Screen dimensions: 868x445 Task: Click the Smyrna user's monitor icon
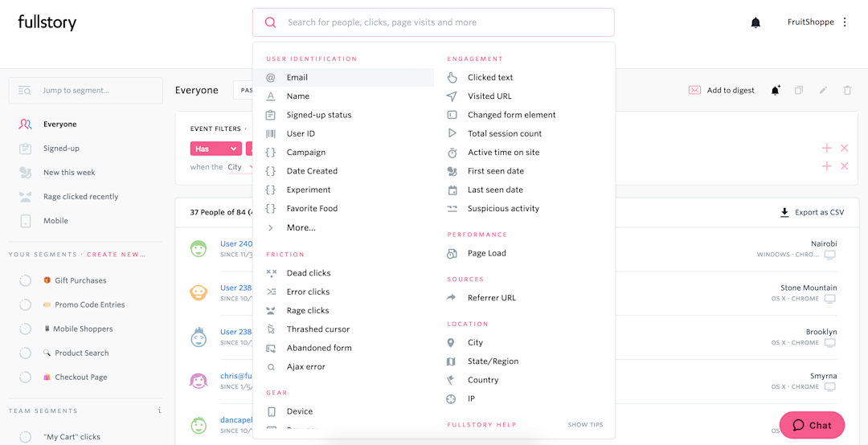pyautogui.click(x=829, y=387)
